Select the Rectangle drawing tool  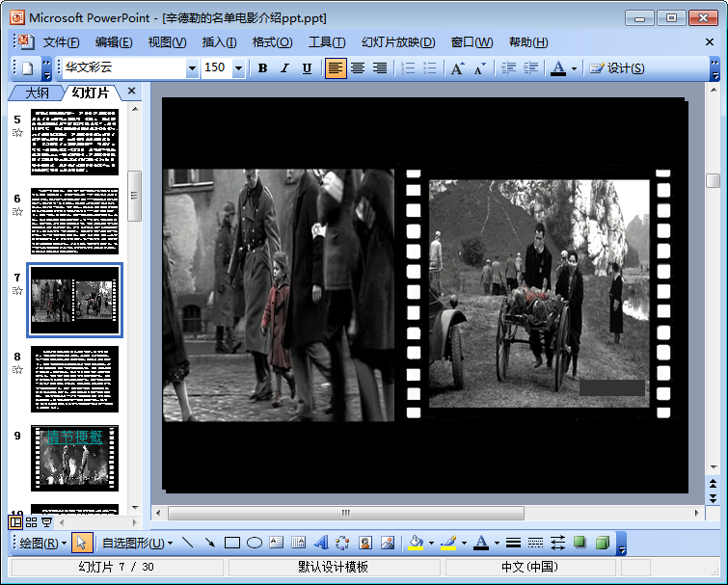232,543
